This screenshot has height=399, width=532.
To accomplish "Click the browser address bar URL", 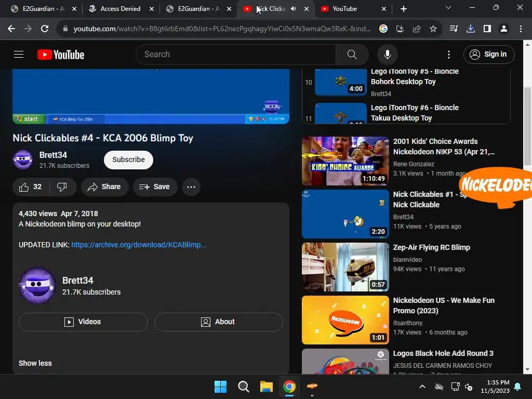I will point(222,29).
